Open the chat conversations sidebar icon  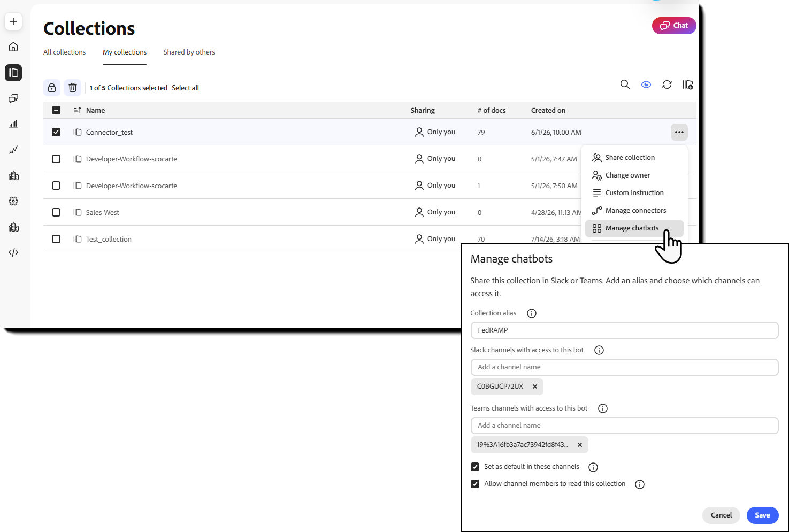(x=13, y=98)
